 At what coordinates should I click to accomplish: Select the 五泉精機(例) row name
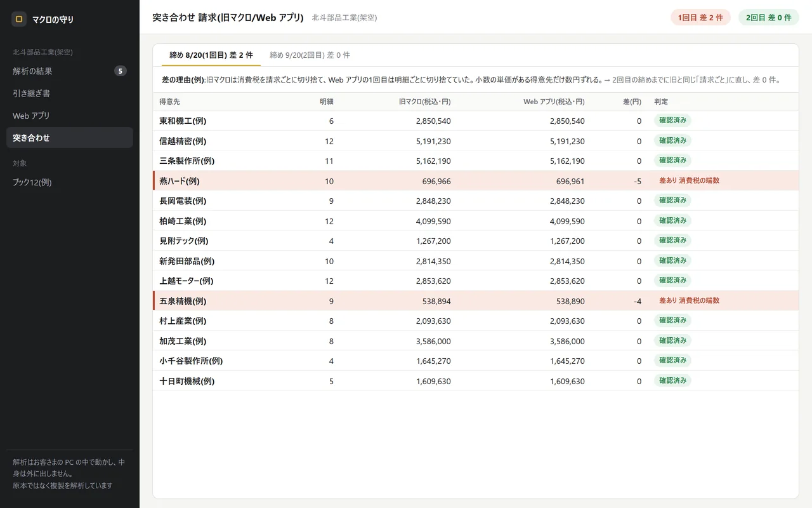[x=183, y=301]
